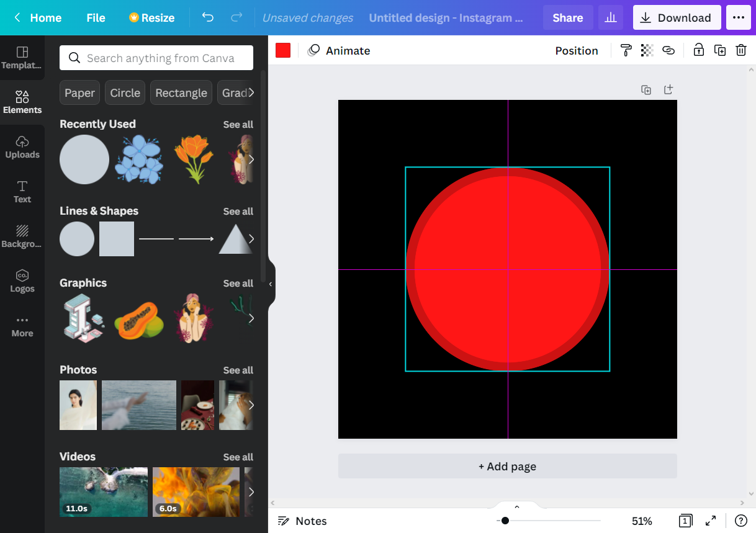Click the Share button
The width and height of the screenshot is (756, 533).
[567, 17]
